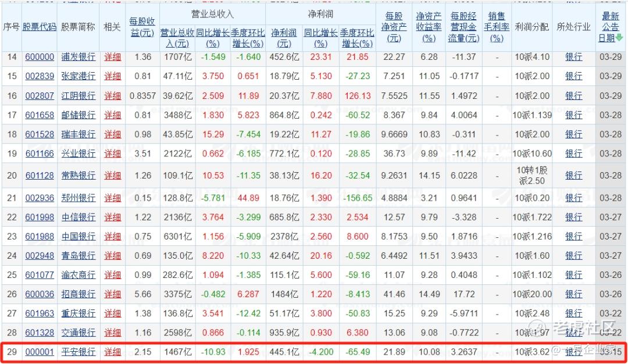
Task: Select 常熟银行 10转1股派2.50 cell
Action: [x=531, y=176]
